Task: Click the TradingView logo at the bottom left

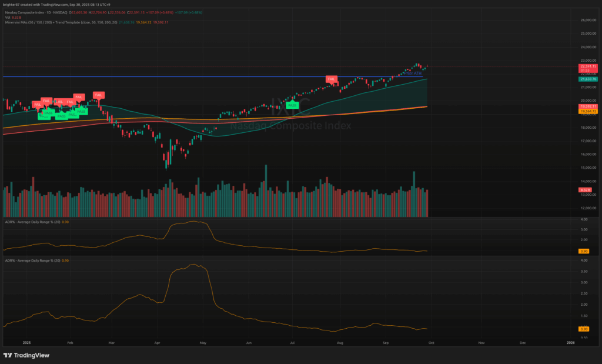Action: (26, 355)
